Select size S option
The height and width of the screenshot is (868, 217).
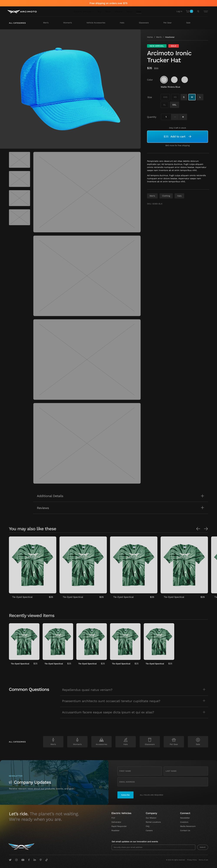(x=184, y=97)
